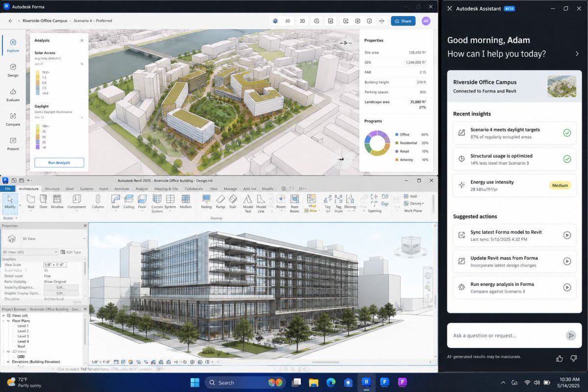Open the Revit view scale 1/8" = 1'-0" selector

[x=101, y=362]
